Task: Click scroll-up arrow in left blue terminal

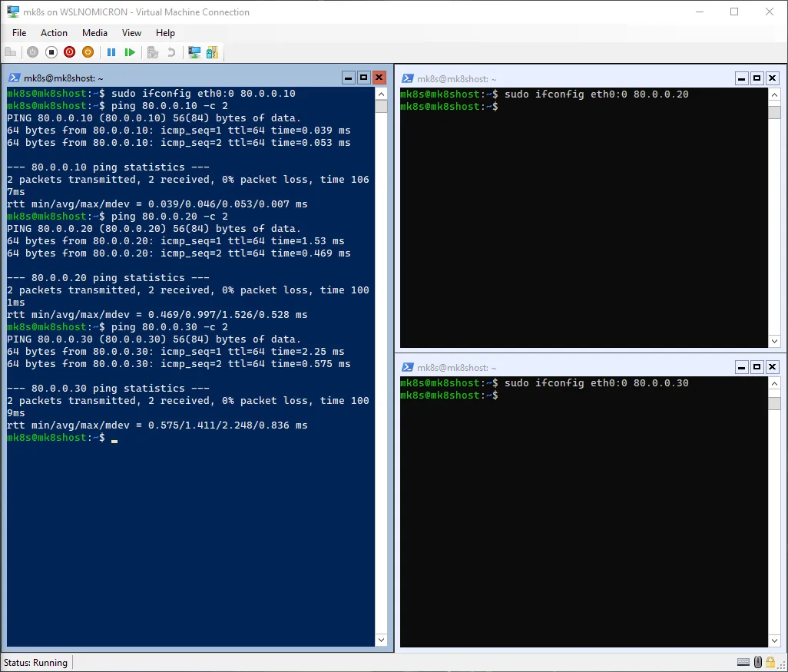Action: click(x=381, y=94)
